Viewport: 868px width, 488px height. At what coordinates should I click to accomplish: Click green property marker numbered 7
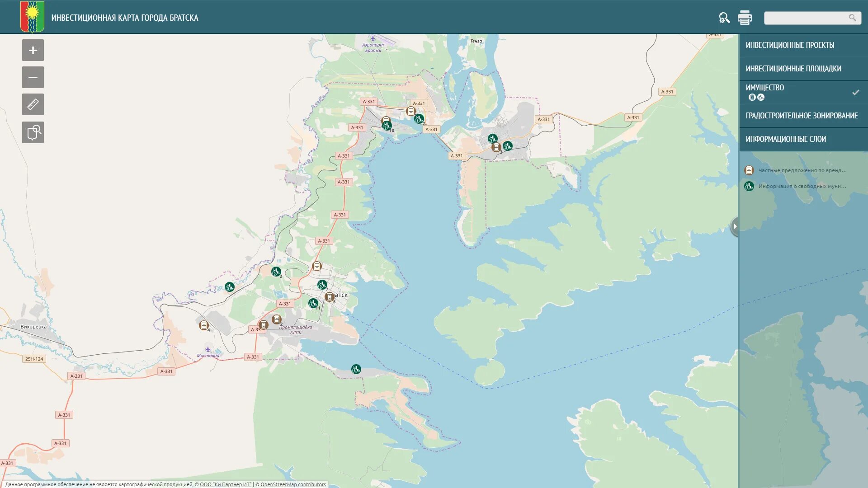(x=322, y=285)
